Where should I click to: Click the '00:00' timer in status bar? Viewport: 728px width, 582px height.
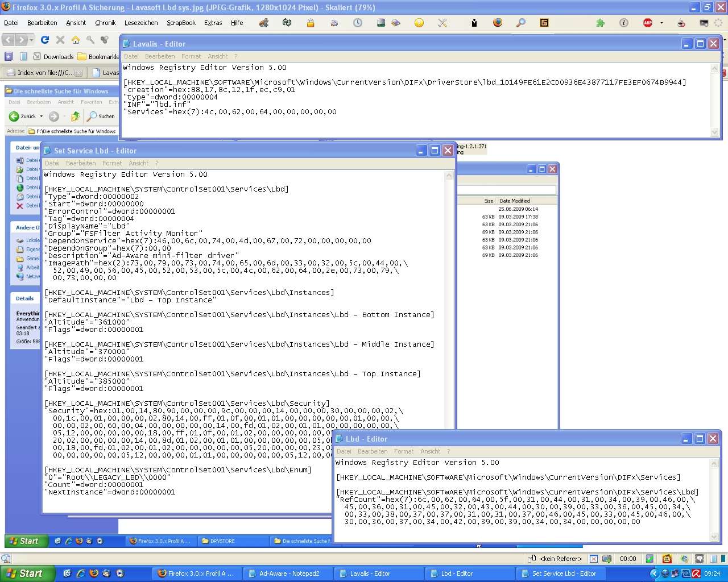point(628,559)
